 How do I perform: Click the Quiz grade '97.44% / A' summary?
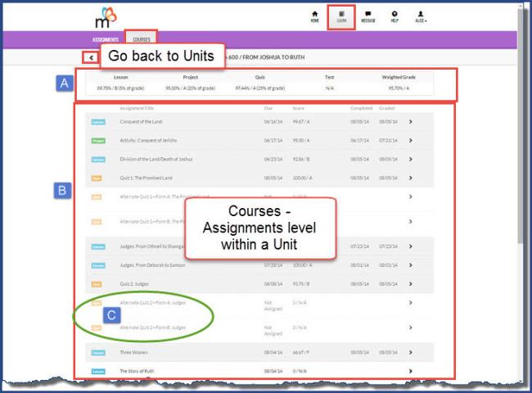pyautogui.click(x=260, y=88)
